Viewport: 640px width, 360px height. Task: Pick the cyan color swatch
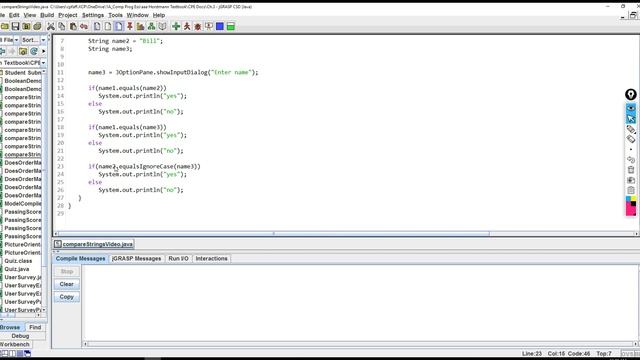[x=628, y=199]
